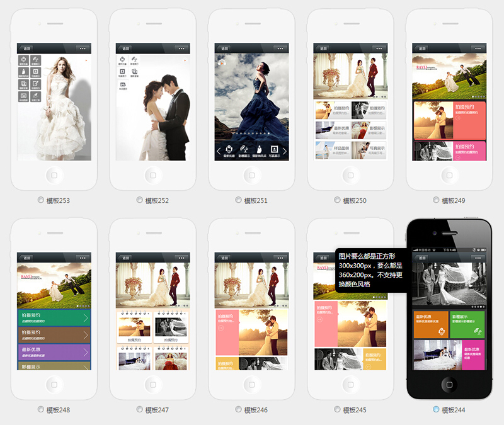Click the left arrow in template 251 icon bar
504x425 pixels.
click(x=219, y=151)
